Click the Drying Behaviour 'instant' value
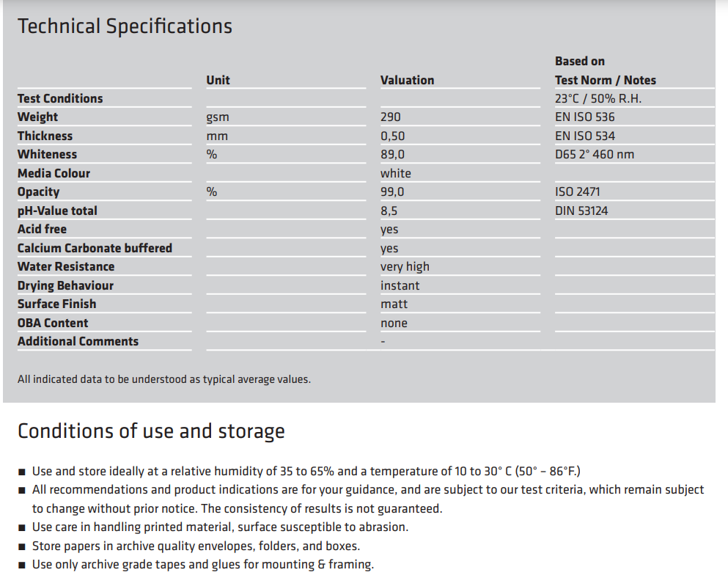The image size is (728, 578). [x=400, y=285]
